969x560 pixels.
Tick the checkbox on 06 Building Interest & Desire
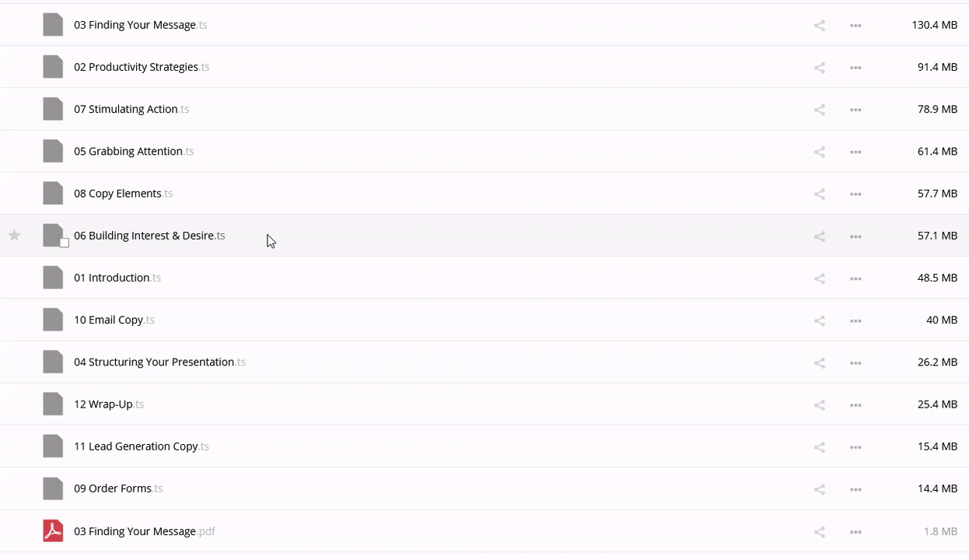click(65, 243)
